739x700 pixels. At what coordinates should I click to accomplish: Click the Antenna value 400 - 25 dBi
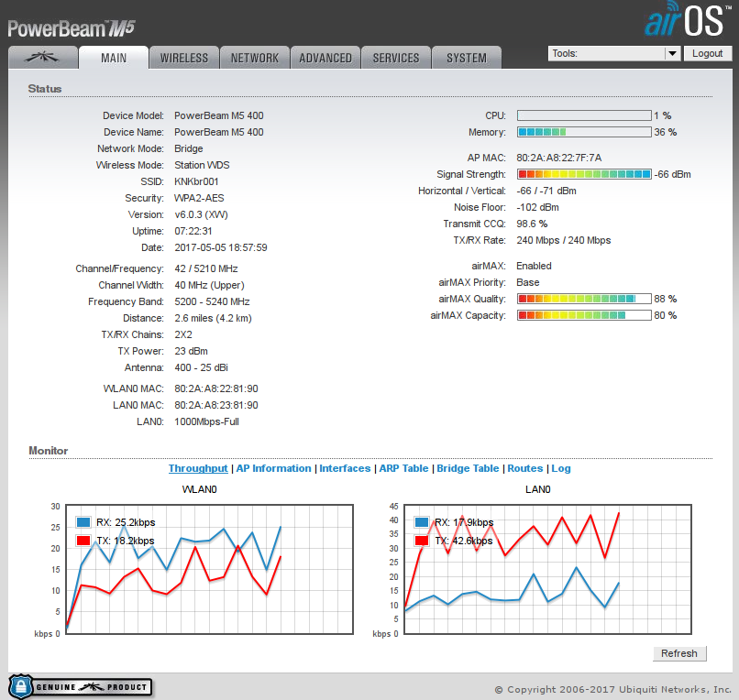201,367
